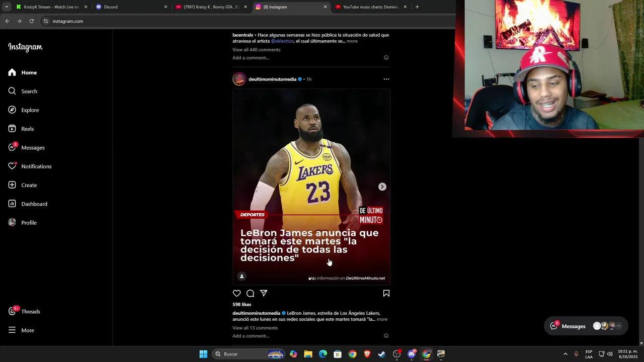This screenshot has height=362, width=644.
Task: Open deultimominutomedia username in post header
Action: 272,79
